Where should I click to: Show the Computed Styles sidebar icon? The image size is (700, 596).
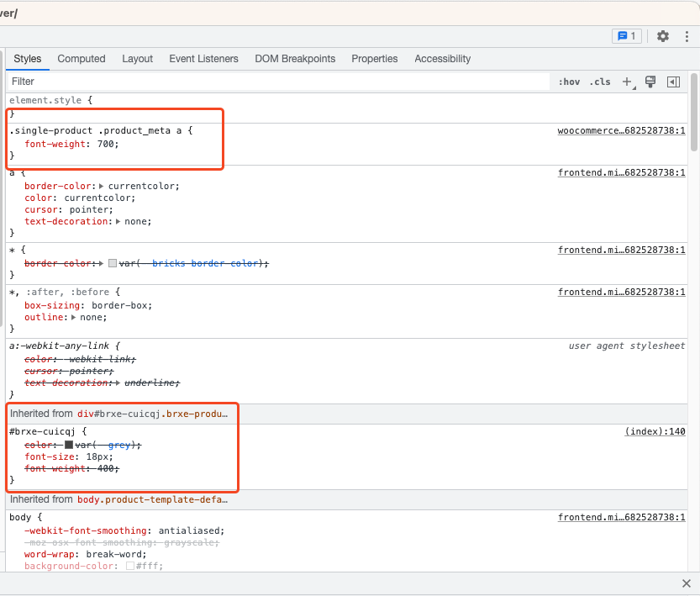(673, 82)
